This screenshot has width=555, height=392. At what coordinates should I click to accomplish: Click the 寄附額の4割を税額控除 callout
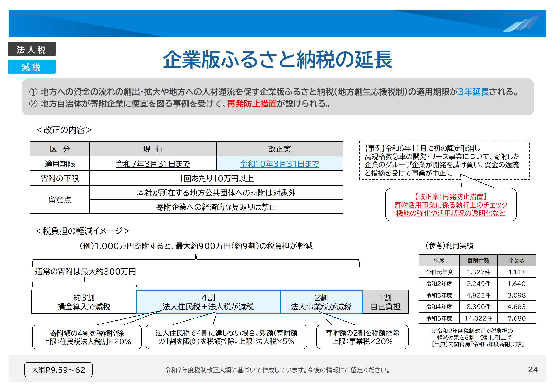pos(87,337)
